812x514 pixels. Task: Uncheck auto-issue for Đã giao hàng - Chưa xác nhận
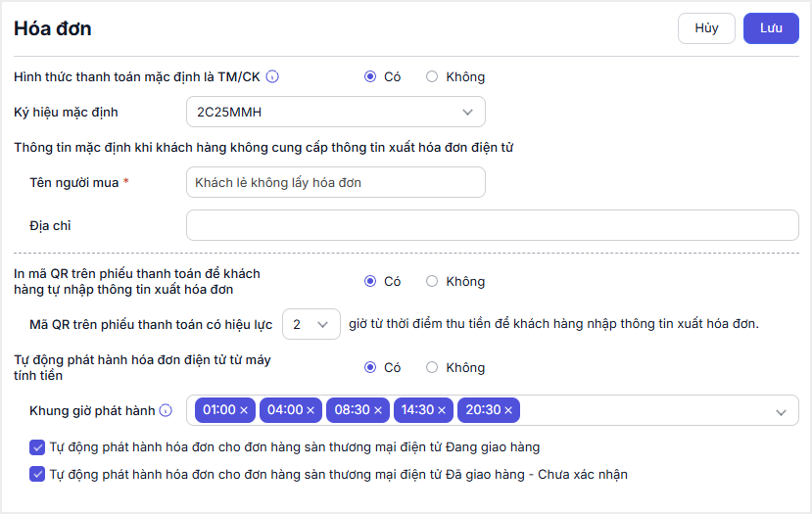[x=37, y=474]
